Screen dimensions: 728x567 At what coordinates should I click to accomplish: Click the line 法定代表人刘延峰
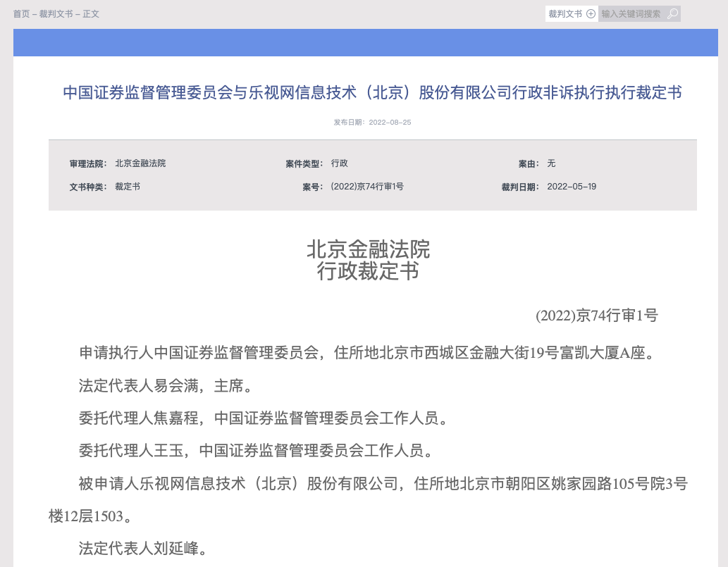pyautogui.click(x=143, y=549)
